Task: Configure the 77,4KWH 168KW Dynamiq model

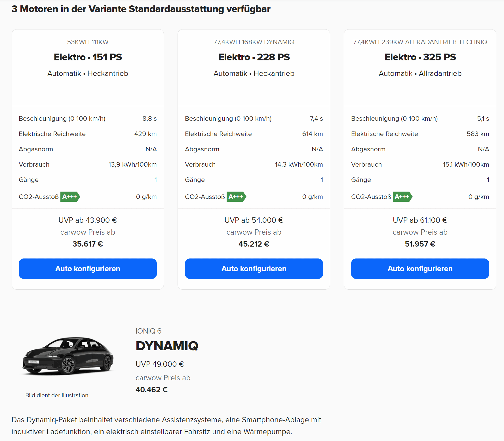Action: [254, 269]
